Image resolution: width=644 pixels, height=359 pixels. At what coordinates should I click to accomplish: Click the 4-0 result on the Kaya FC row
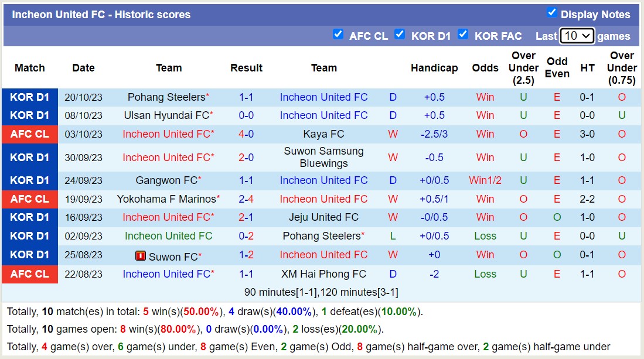point(246,134)
